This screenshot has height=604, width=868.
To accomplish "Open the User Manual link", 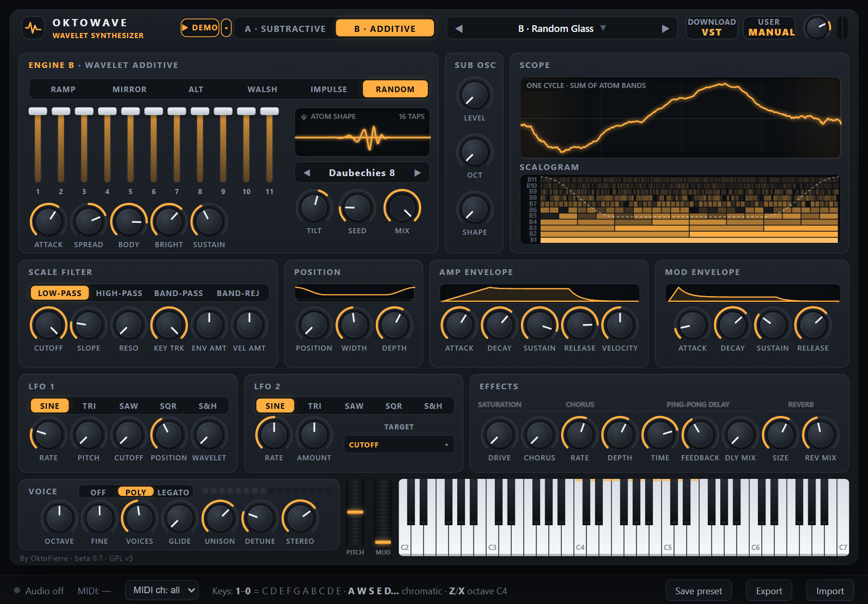I will 769,27.
